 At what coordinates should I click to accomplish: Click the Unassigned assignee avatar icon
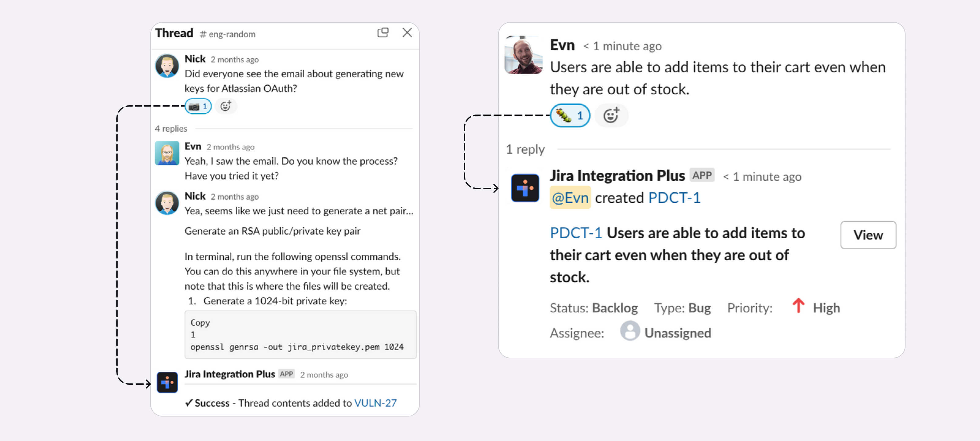point(630,331)
